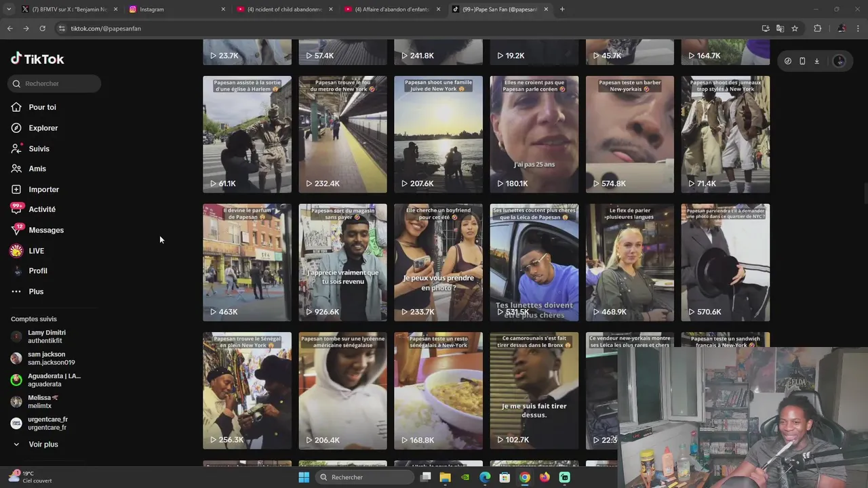Play video Il devine le parfum de Papesan
Screen dimensions: 868x488
pyautogui.click(x=247, y=262)
